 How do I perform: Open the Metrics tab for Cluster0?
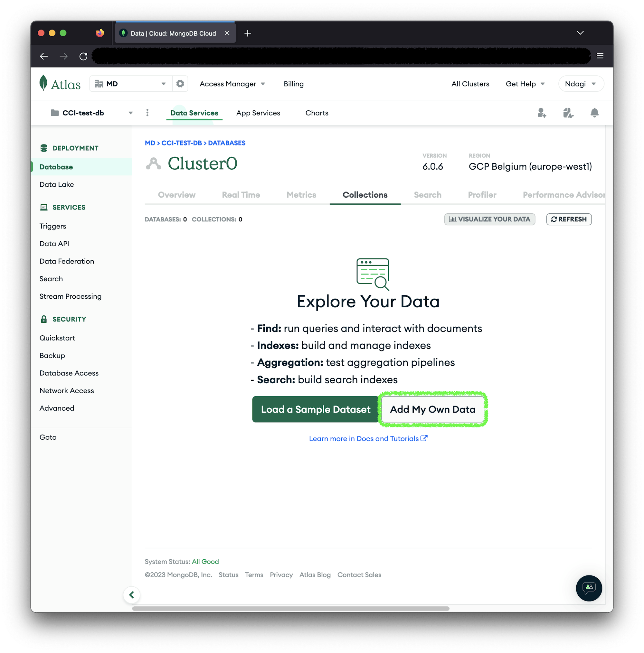pos(301,195)
